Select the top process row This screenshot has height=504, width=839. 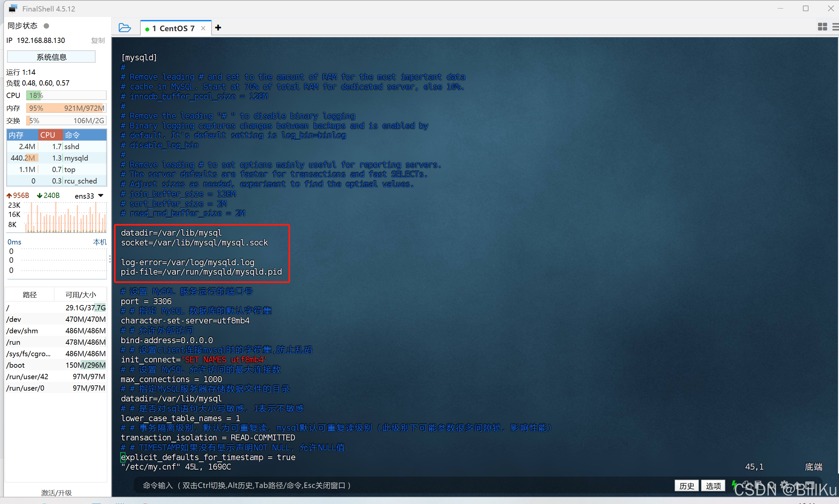point(57,169)
